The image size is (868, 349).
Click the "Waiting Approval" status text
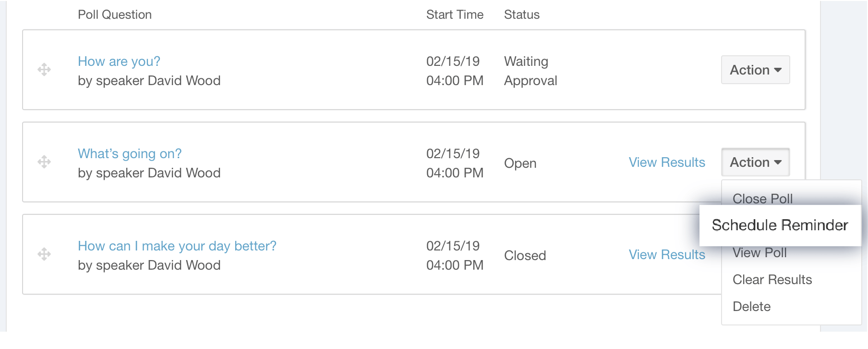tap(530, 71)
